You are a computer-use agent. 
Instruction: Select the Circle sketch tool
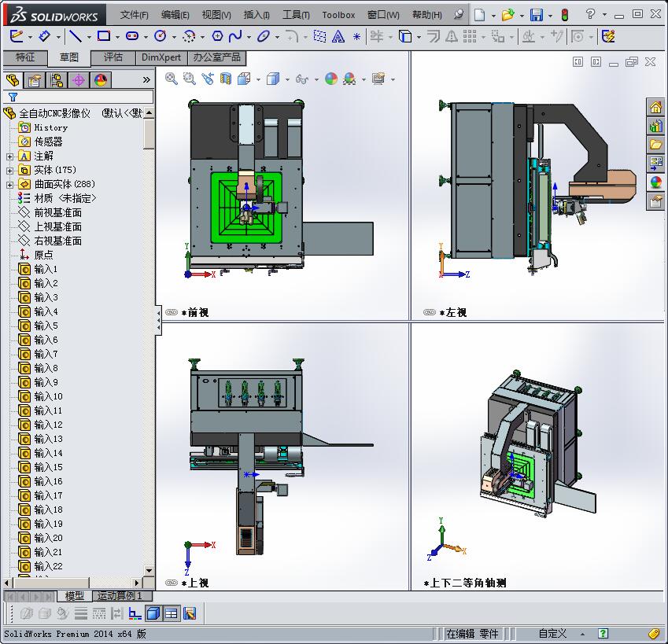161,36
